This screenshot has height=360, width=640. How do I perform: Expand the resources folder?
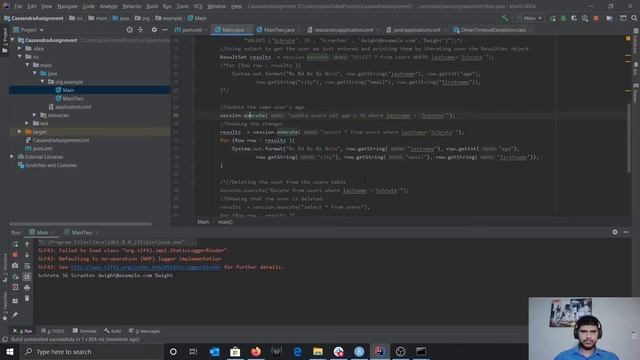35,115
